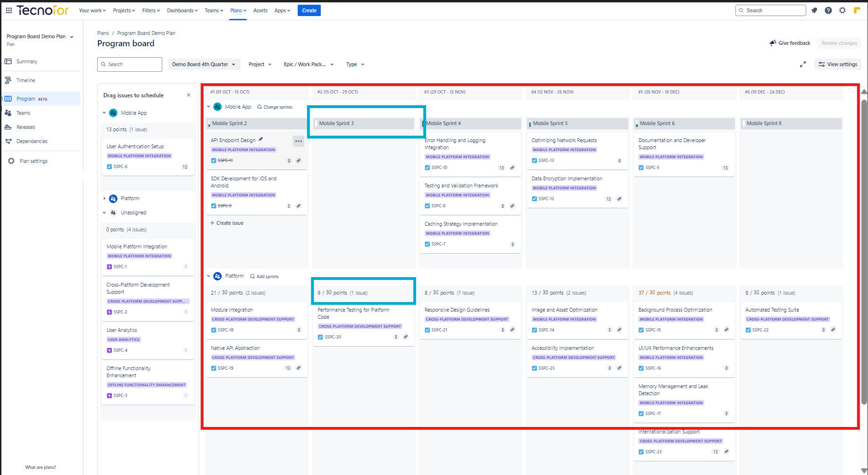Click the dependency link icon on SSPC-10
The height and width of the screenshot is (475, 868).
(512, 168)
